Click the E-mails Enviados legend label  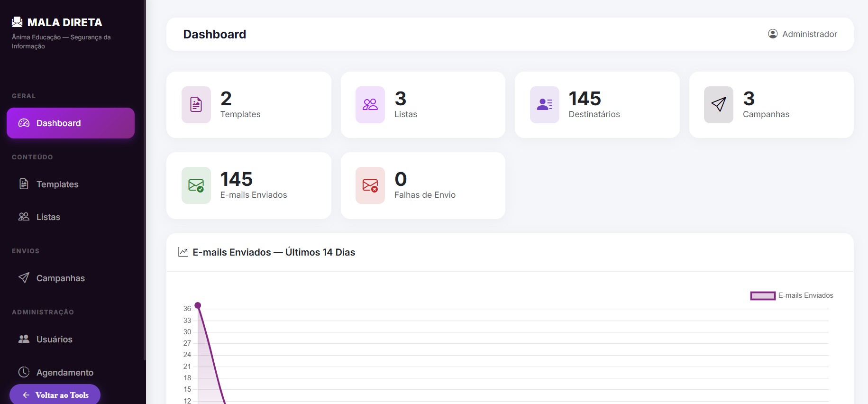point(806,295)
